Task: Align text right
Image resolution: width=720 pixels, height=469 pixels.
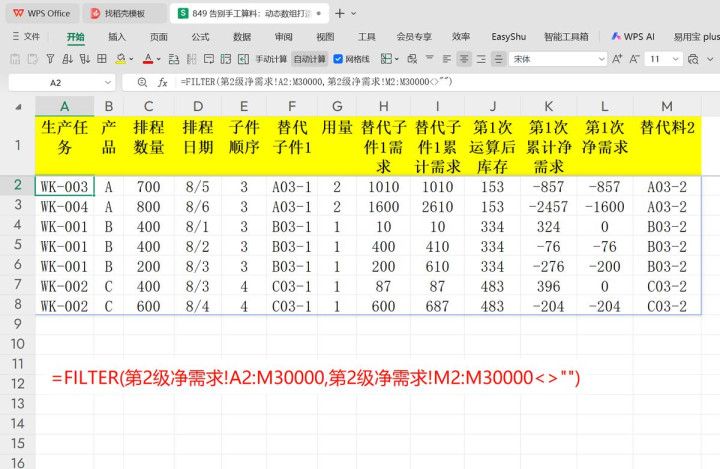Action: [481, 59]
